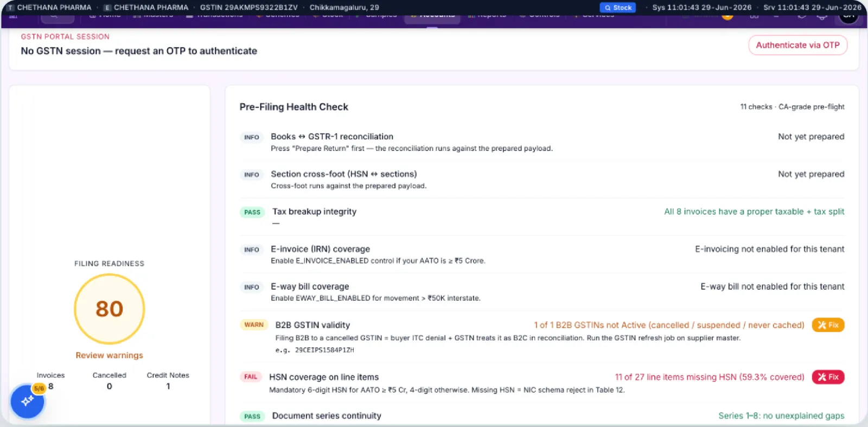Click PASS badge of Tax breakup integrity
The height and width of the screenshot is (427, 868).
252,212
